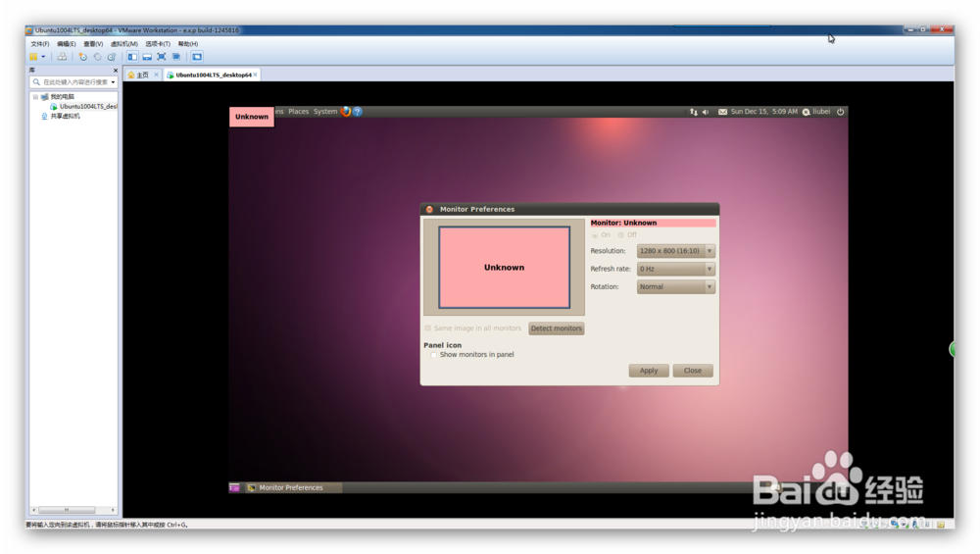This screenshot has width=980, height=554.
Task: Open the liubei user status menu
Action: pyautogui.click(x=816, y=112)
